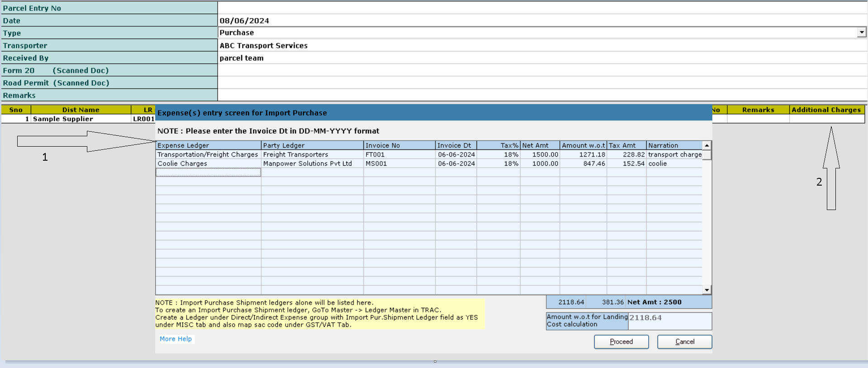Screen dimensions: 868x368
Task: Click tax amount 152.54
Action: 626,163
